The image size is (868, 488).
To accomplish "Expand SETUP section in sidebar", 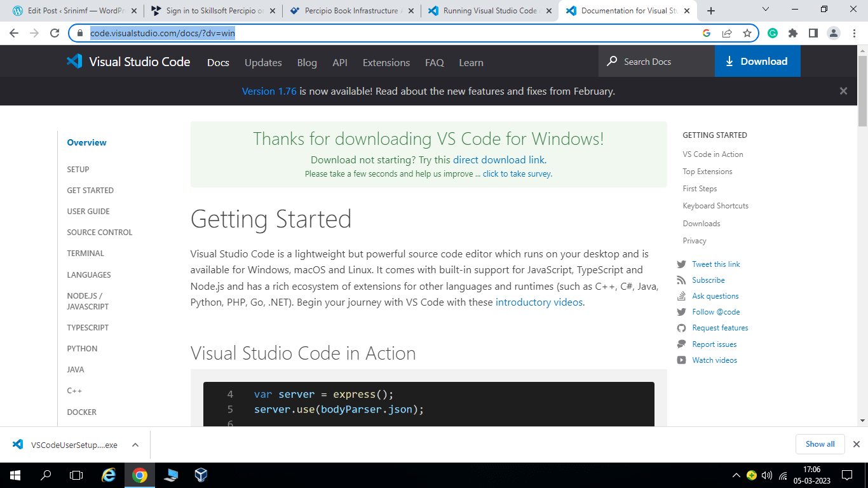I will [78, 170].
